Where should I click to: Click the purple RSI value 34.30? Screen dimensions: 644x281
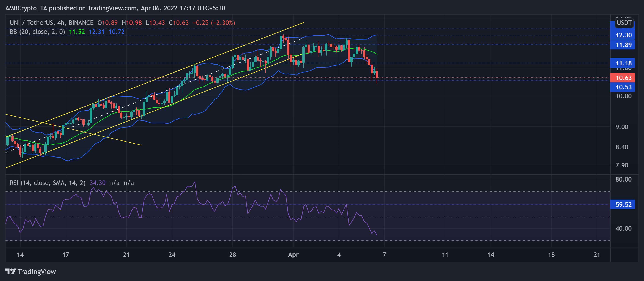[x=98, y=183]
